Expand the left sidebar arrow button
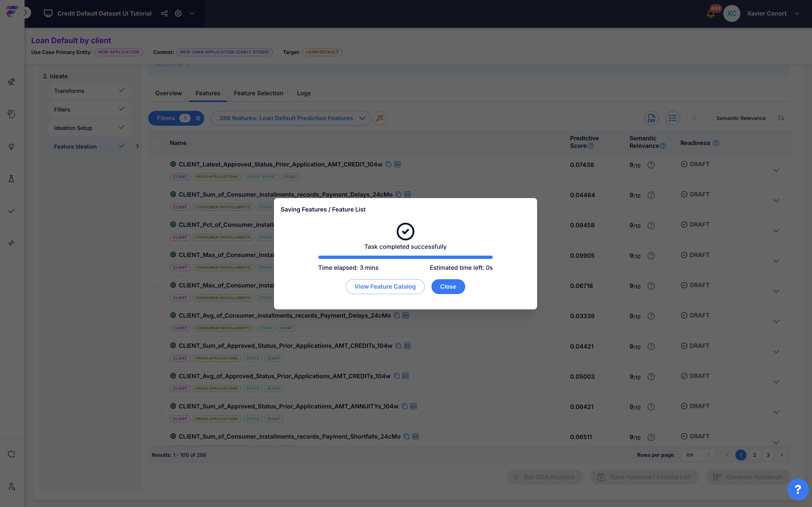Image resolution: width=812 pixels, height=507 pixels. pyautogui.click(x=25, y=13)
